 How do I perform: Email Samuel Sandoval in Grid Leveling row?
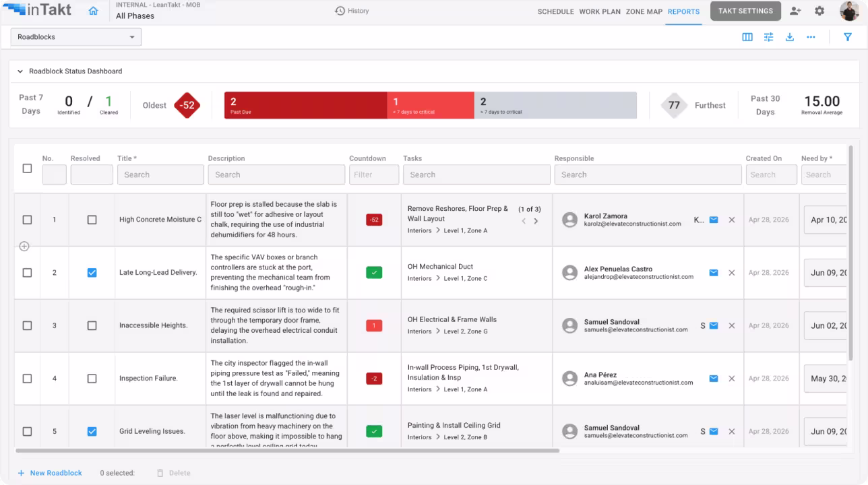(714, 431)
